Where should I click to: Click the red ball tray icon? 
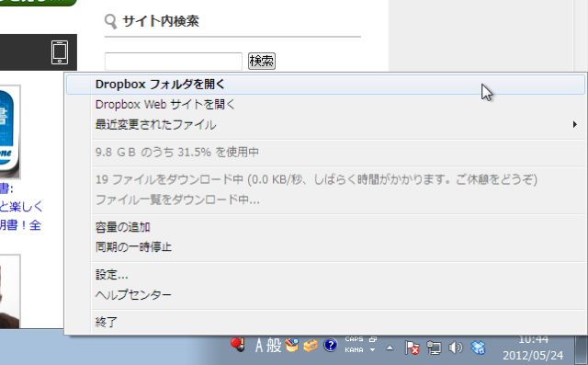point(237,345)
